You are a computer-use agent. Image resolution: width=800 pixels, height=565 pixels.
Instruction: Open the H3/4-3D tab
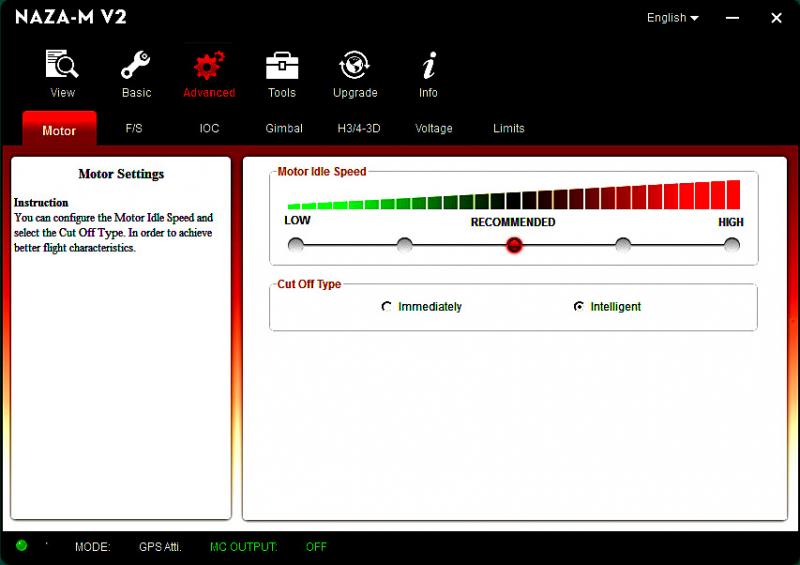click(x=359, y=129)
